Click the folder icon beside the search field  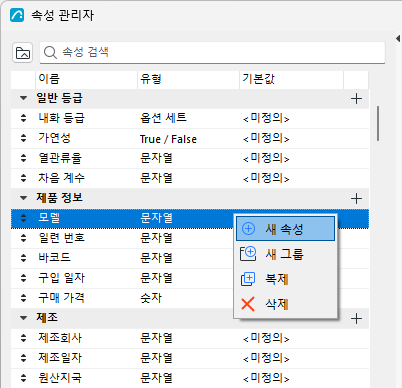22,53
